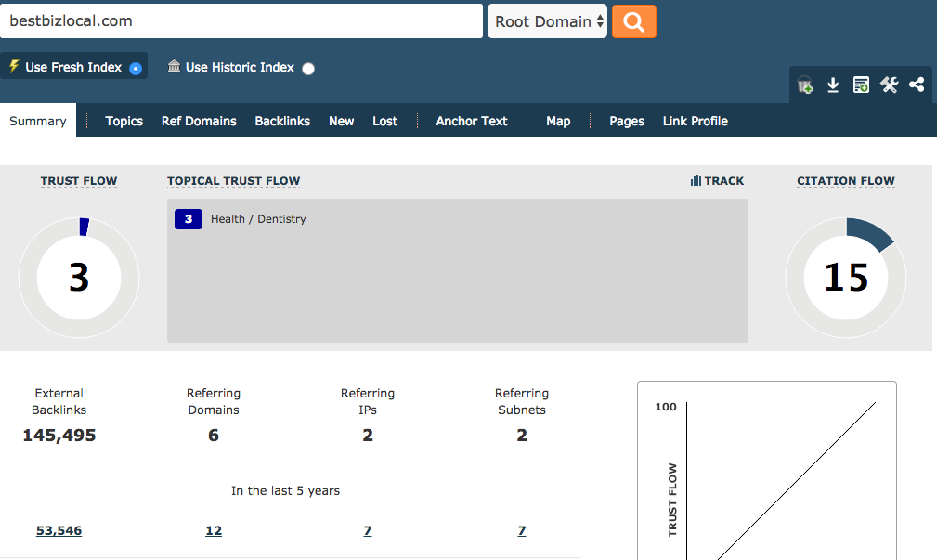This screenshot has width=937, height=560.
Task: Click the Health / Dentistry topic text
Action: 258,219
